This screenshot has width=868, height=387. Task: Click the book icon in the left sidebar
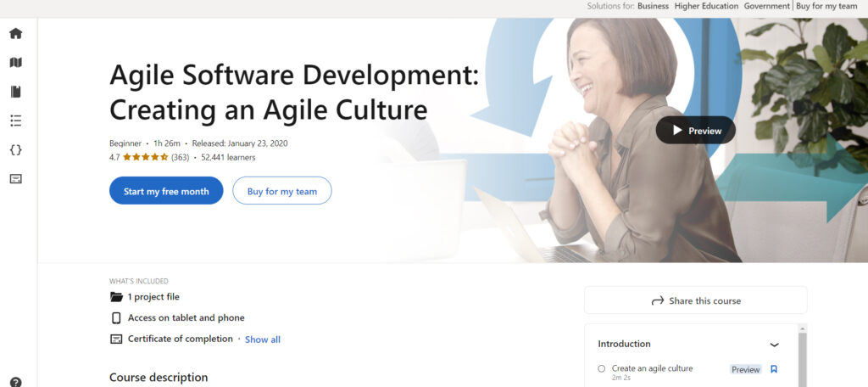(x=15, y=92)
